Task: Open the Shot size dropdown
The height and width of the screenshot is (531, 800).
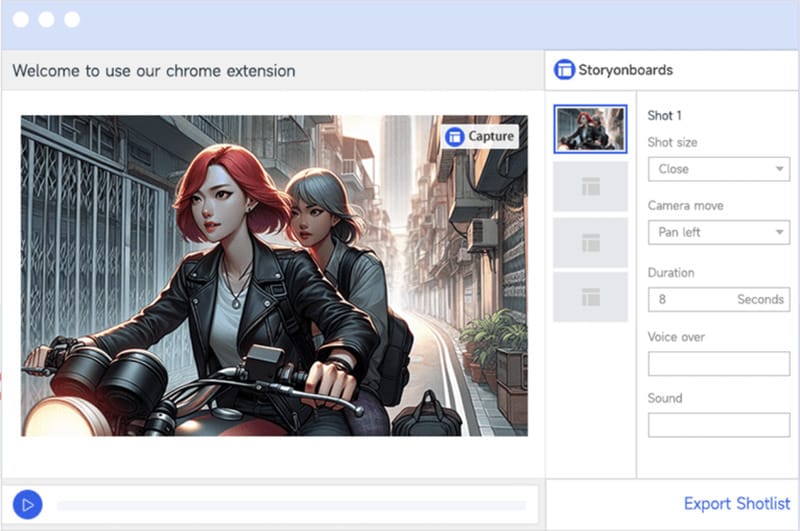Action: pos(718,169)
